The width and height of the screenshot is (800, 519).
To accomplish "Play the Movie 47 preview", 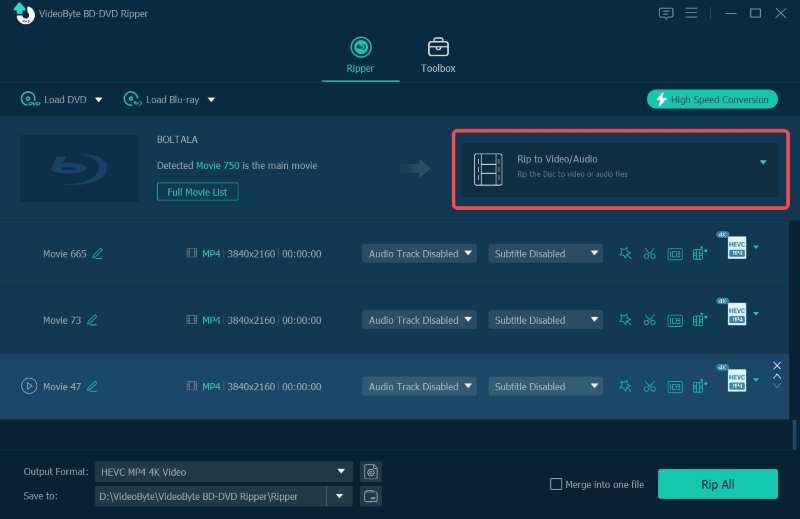I will pos(29,386).
